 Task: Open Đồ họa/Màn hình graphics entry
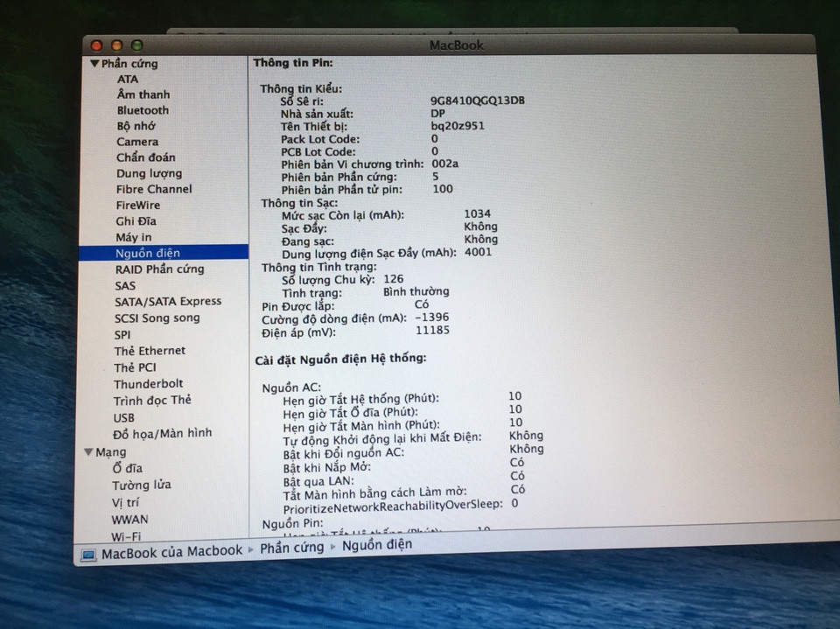click(162, 433)
